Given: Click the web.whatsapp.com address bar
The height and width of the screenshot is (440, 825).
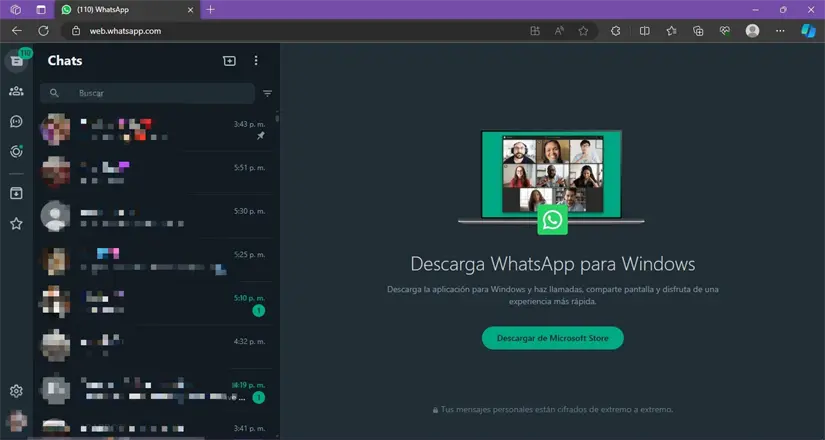Looking at the screenshot, I should [x=125, y=31].
